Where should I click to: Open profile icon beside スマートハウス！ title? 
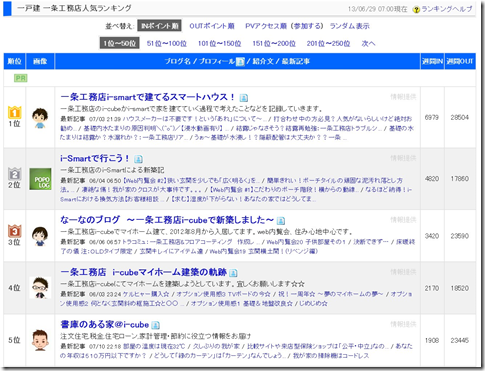coord(244,98)
